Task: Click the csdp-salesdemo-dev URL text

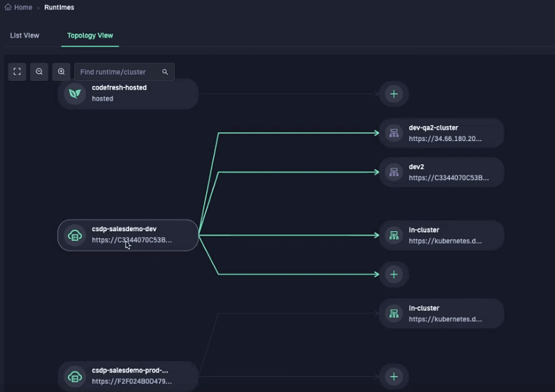Action: (x=132, y=240)
